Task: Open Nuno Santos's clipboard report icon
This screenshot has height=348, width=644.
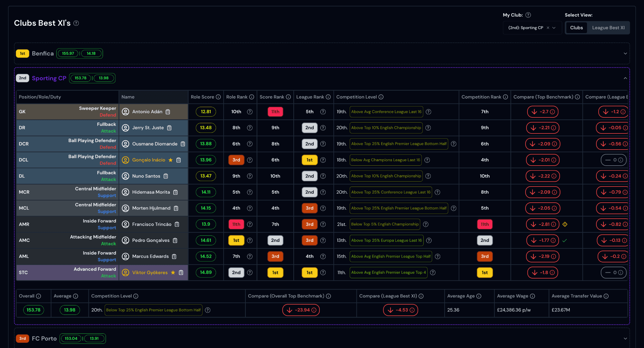Action: click(166, 176)
